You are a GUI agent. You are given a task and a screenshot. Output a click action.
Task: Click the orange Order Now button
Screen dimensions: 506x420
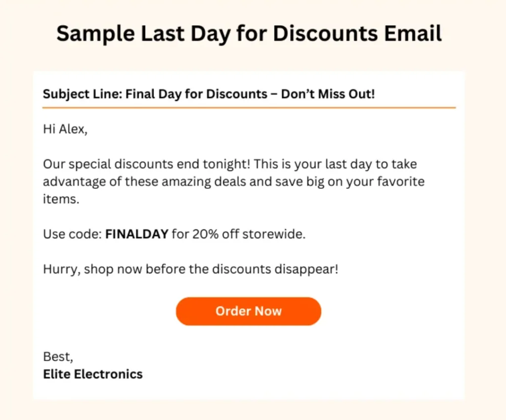click(249, 311)
